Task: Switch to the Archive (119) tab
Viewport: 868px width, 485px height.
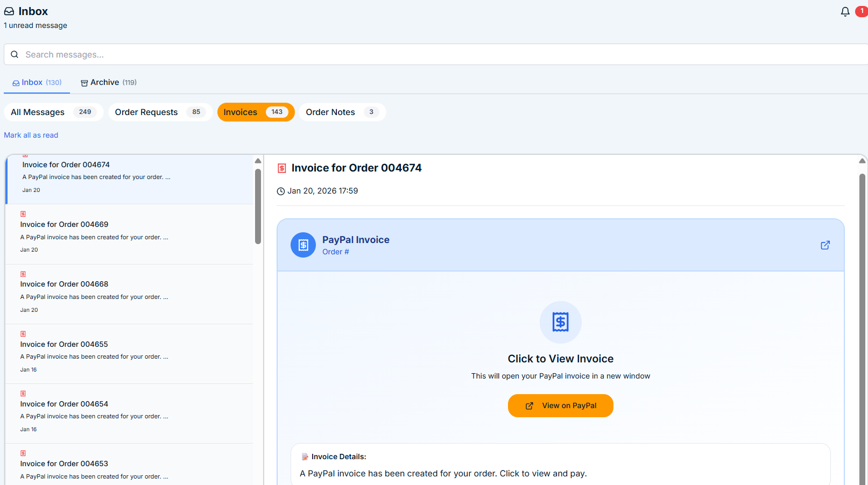Action: tap(109, 82)
